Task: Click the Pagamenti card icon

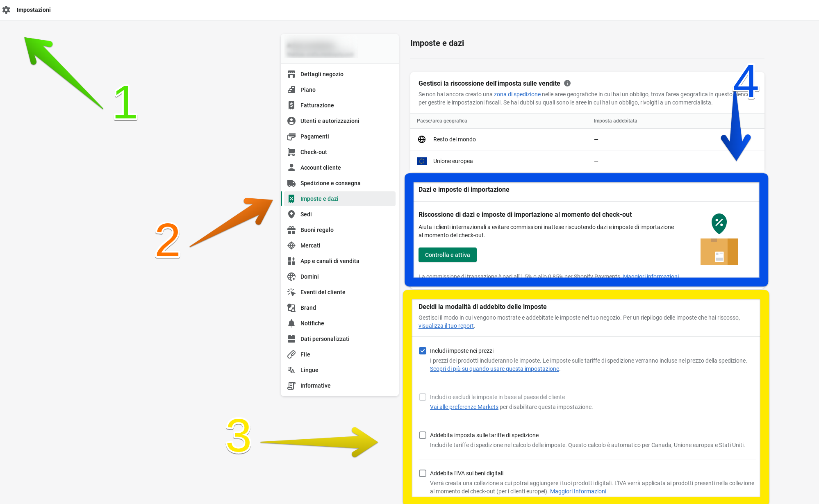Action: tap(291, 136)
